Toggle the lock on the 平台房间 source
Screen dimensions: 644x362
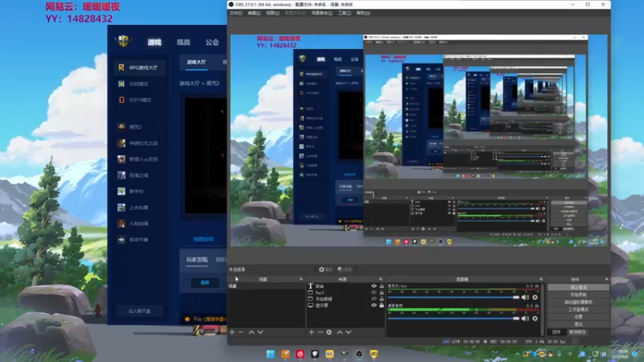click(x=382, y=298)
